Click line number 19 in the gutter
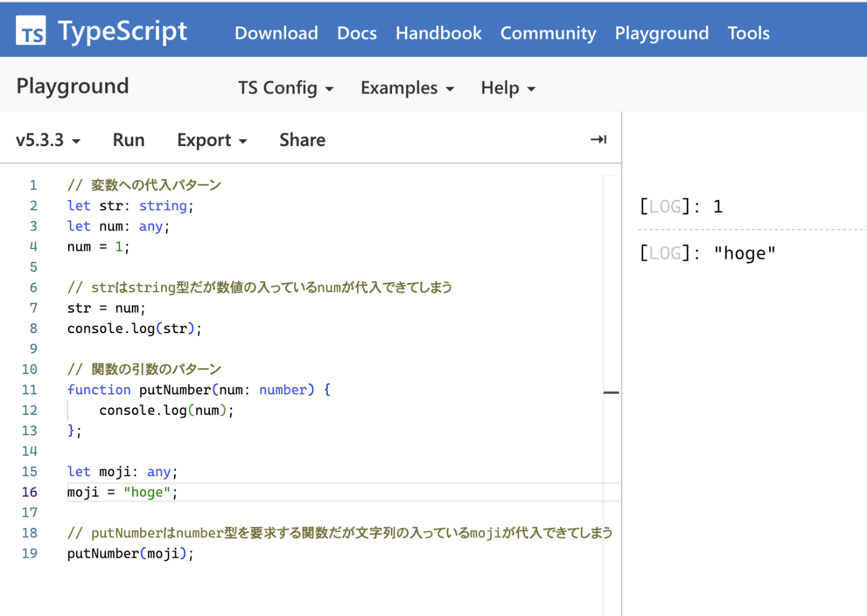 click(x=30, y=553)
